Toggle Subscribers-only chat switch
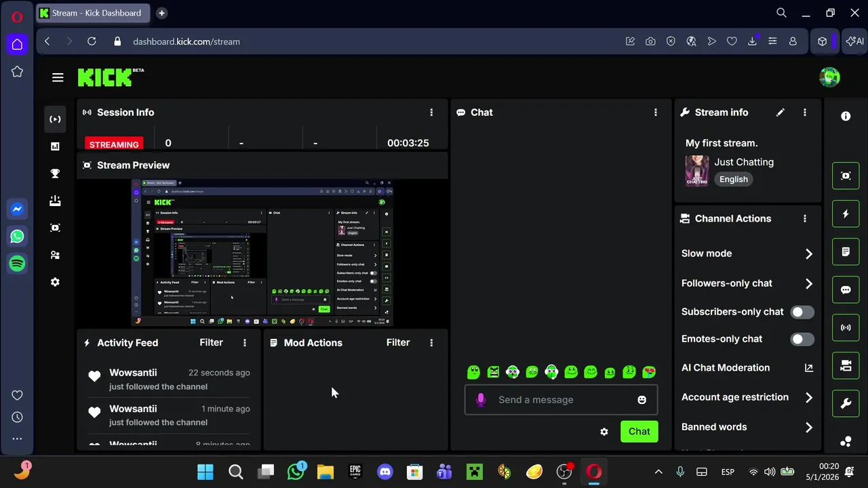The height and width of the screenshot is (488, 868). [x=802, y=312]
